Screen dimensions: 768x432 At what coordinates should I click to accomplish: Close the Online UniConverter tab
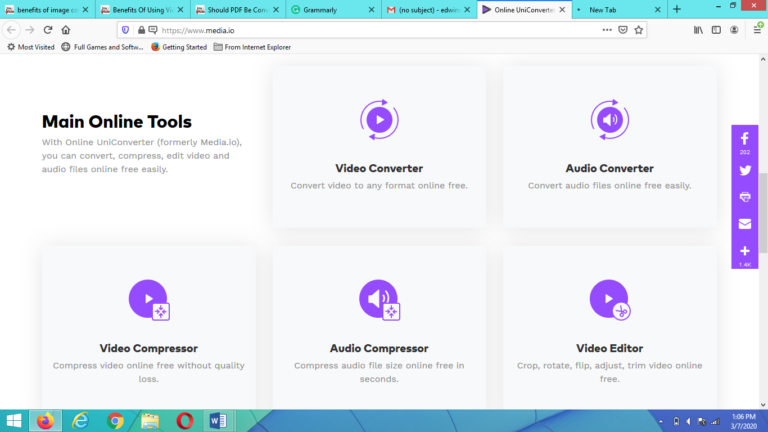562,10
